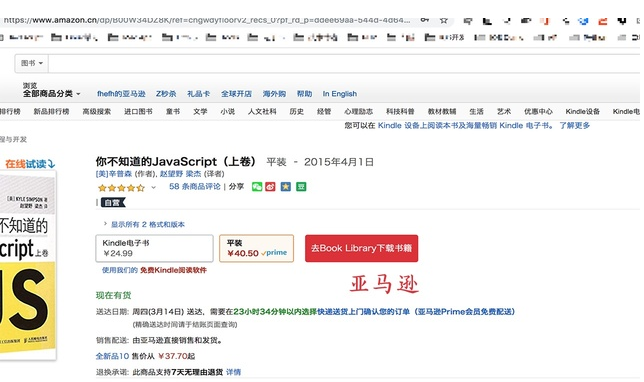Share the book via Douban icon
The height and width of the screenshot is (382, 644).
(x=301, y=187)
